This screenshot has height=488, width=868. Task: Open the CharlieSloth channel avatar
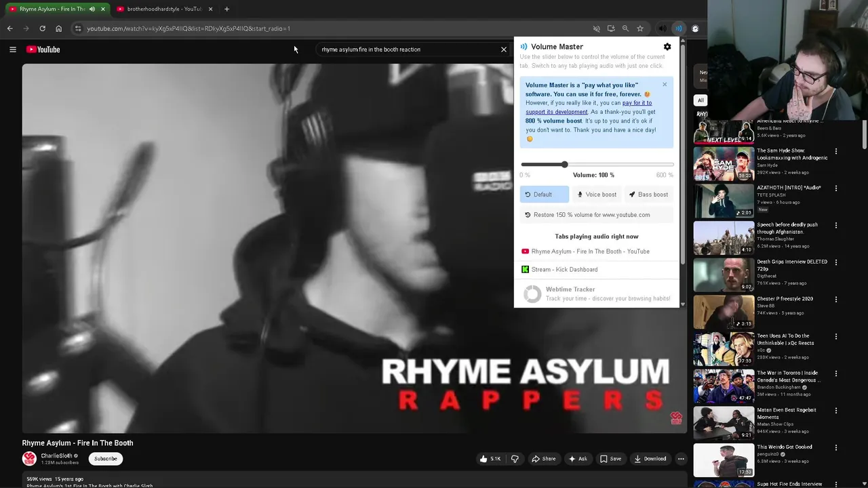click(x=29, y=459)
